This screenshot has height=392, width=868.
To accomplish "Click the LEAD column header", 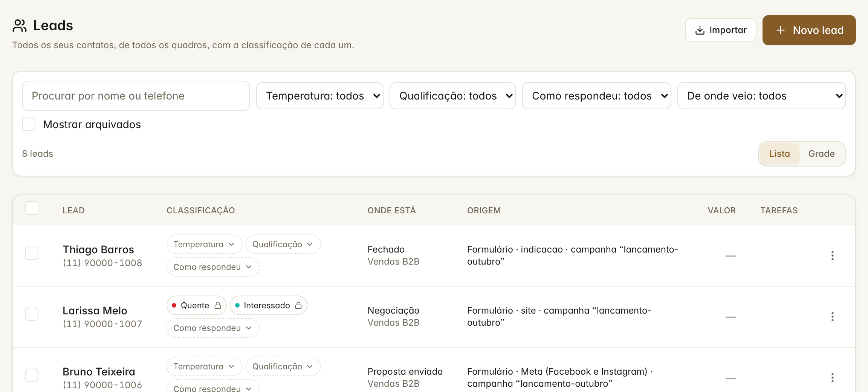I will [73, 210].
